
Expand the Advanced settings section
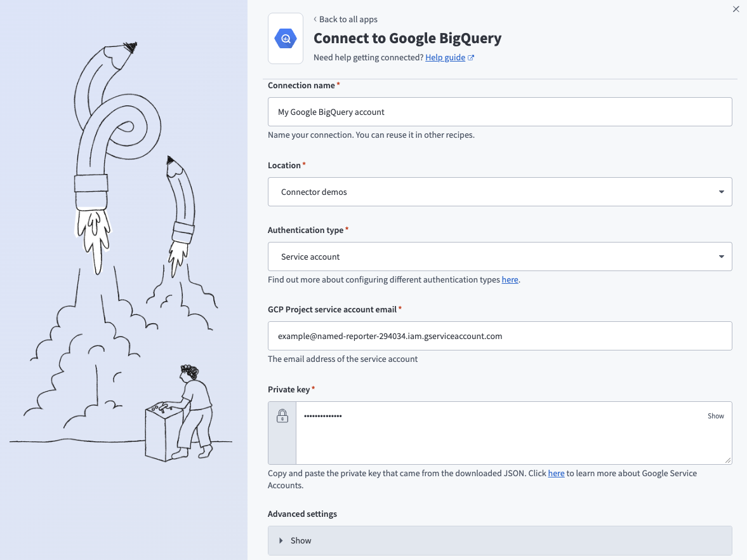pos(300,540)
